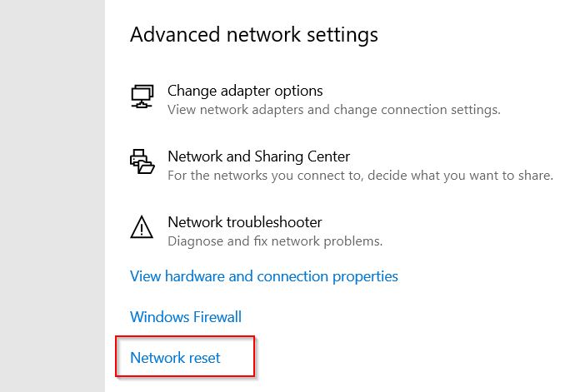The image size is (570, 392).
Task: Click the word "properties" in hardware link
Action: [x=365, y=277]
